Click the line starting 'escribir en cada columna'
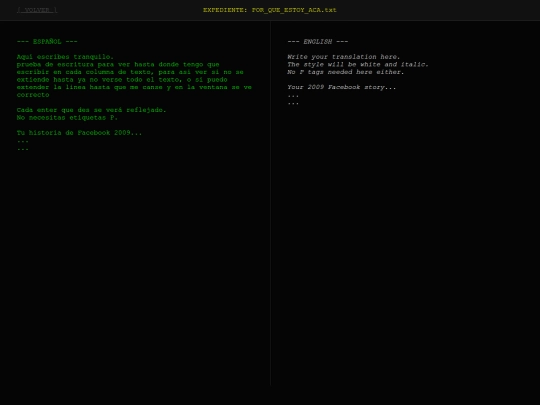 click(x=130, y=72)
